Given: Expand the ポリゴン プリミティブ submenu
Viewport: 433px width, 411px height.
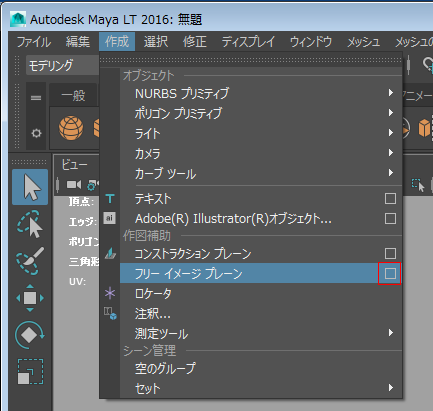Looking at the screenshot, I should [391, 113].
